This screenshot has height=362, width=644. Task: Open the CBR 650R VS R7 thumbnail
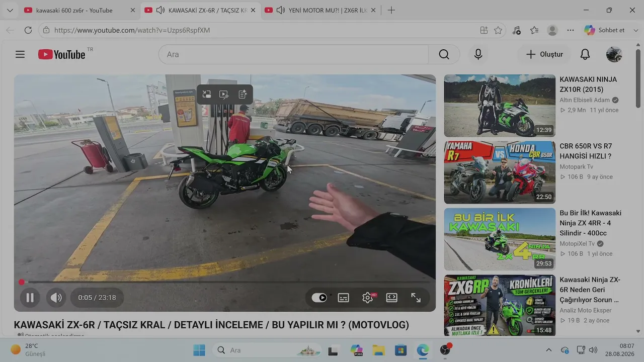pos(500,172)
